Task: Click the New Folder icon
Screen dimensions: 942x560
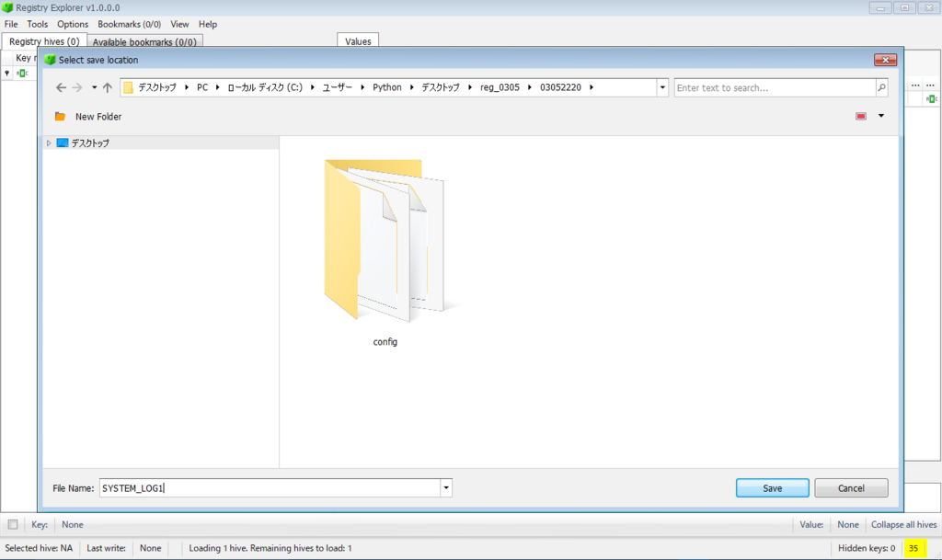Action: point(60,117)
